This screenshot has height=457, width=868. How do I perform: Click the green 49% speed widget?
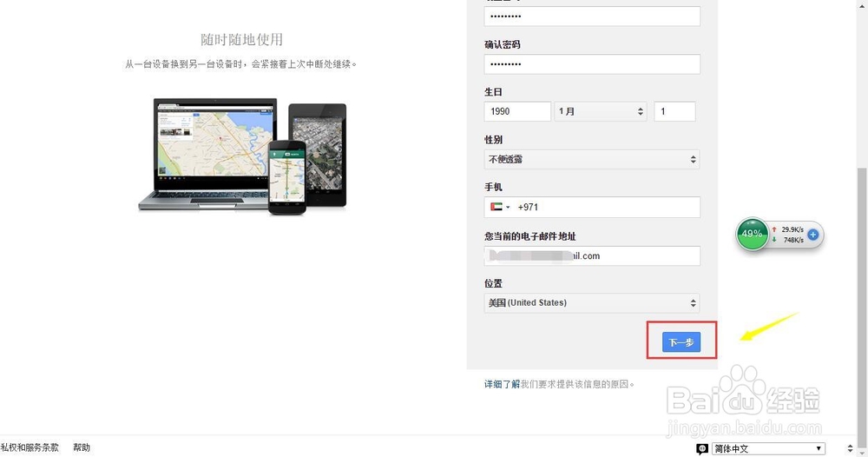pos(752,234)
